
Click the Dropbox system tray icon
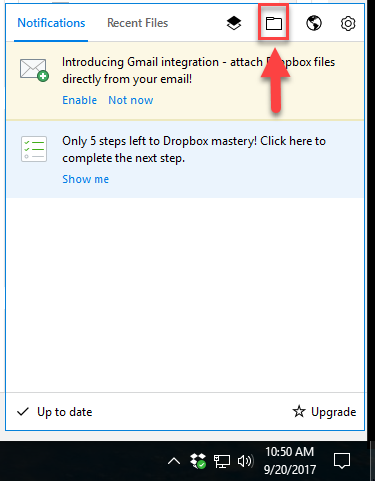click(x=198, y=461)
